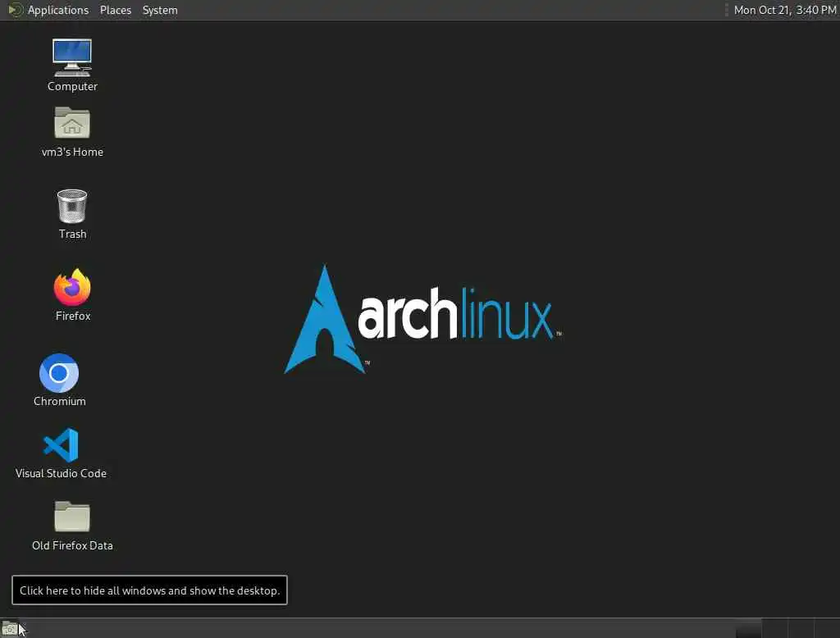Open the System menu

(160, 10)
